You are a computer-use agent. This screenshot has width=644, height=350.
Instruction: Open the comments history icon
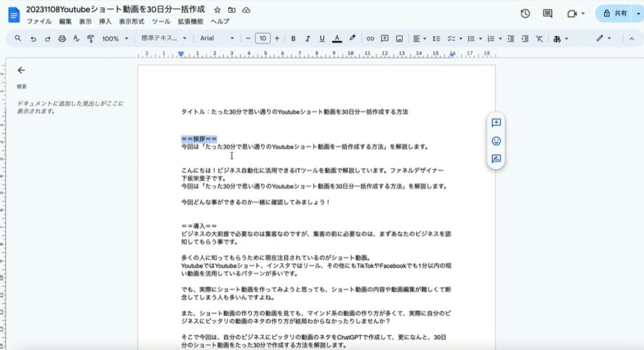(x=548, y=13)
